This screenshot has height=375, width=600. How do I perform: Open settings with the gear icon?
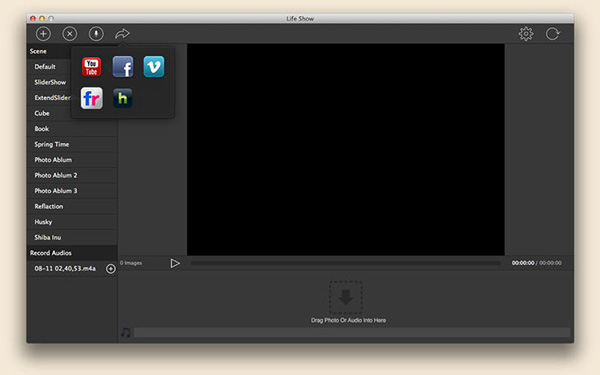526,34
